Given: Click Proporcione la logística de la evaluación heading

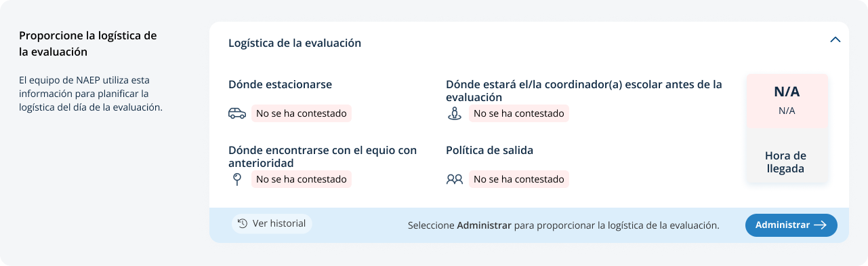Looking at the screenshot, I should tap(88, 43).
